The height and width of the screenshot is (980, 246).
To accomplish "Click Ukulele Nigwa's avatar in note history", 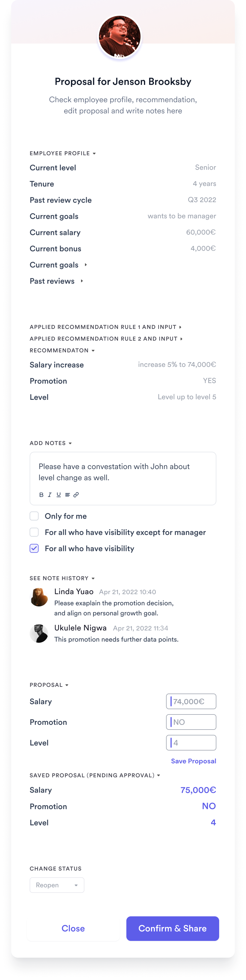I will 39,634.
